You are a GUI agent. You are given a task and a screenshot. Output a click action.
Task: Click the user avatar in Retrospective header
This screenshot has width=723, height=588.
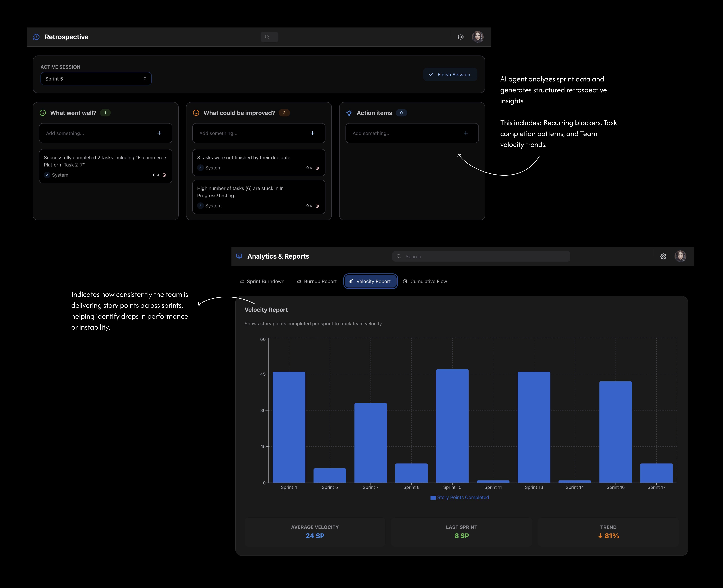click(x=477, y=37)
